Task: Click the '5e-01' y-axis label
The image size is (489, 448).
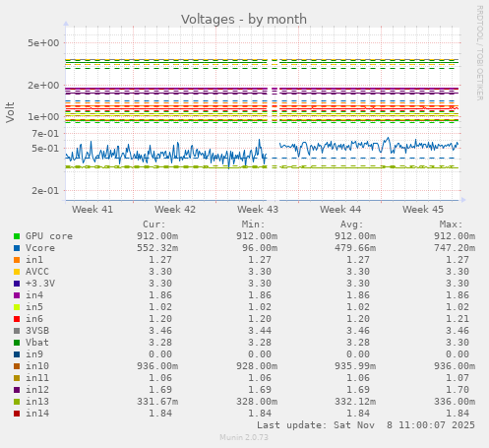Action: point(45,149)
